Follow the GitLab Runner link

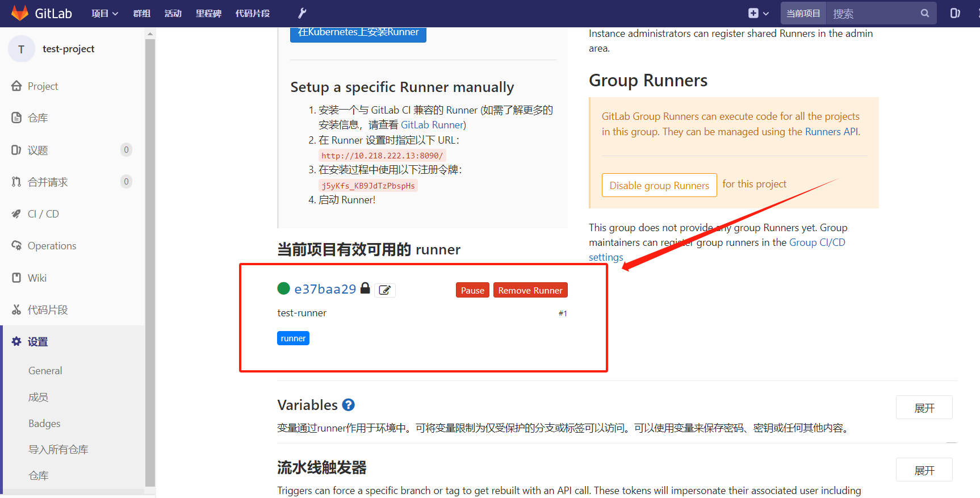(x=432, y=125)
